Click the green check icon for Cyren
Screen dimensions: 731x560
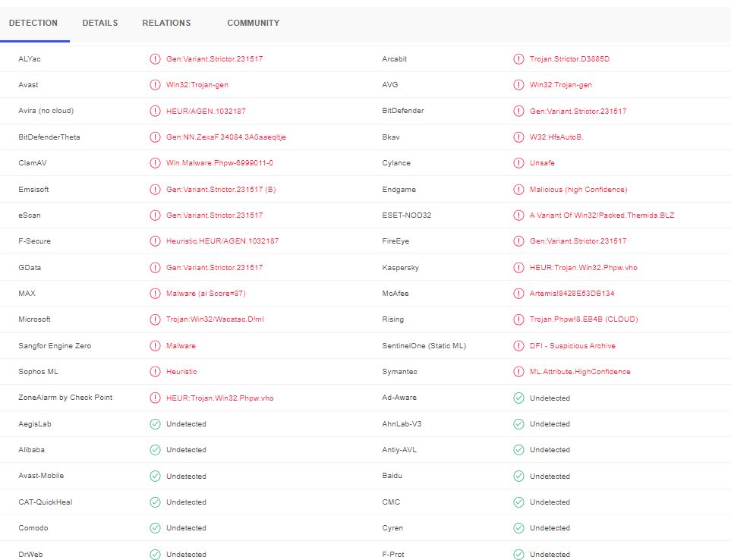pos(518,528)
